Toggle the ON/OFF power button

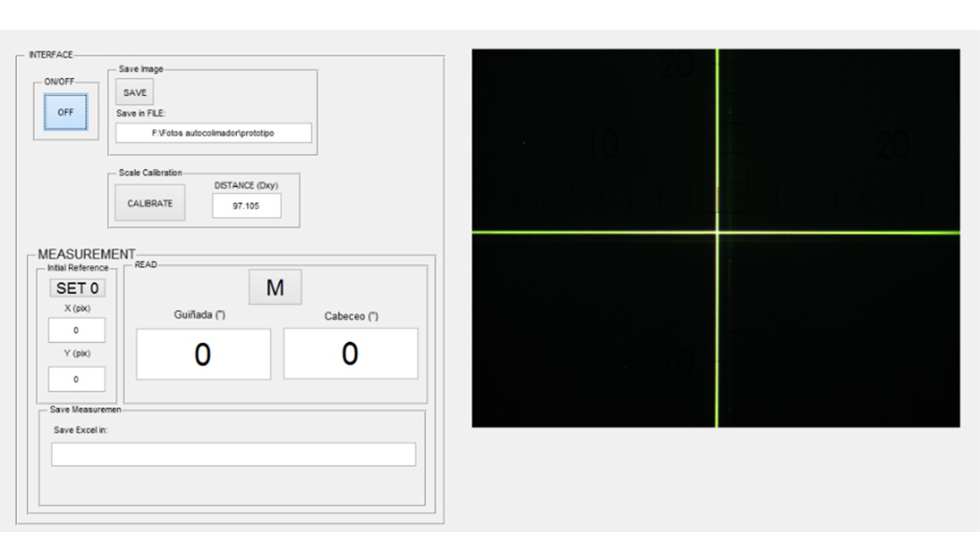65,112
